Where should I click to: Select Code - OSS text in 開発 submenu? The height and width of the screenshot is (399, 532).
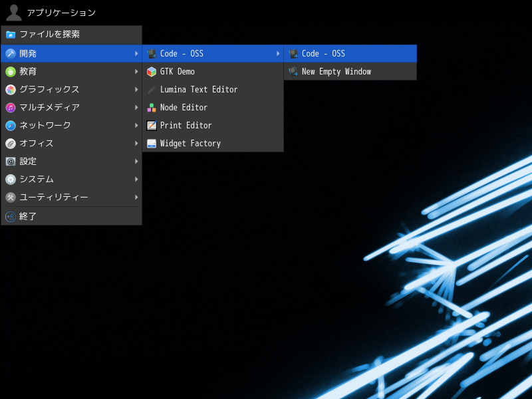pos(182,54)
